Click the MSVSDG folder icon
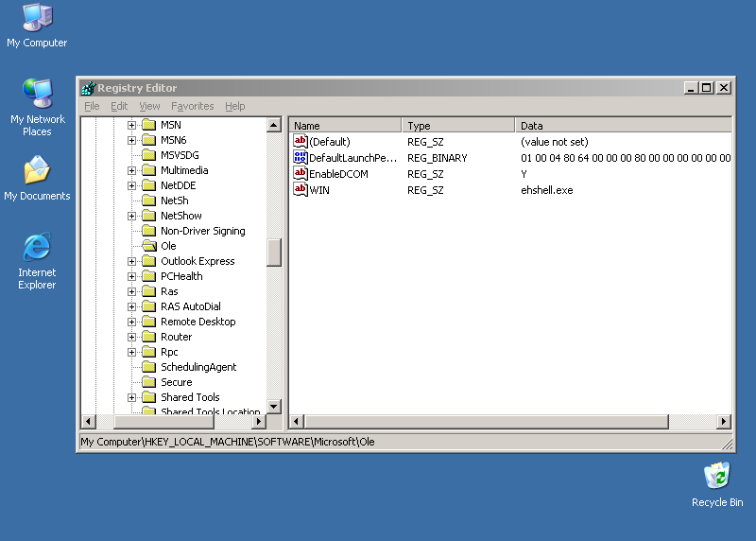756x541 pixels. tap(149, 155)
